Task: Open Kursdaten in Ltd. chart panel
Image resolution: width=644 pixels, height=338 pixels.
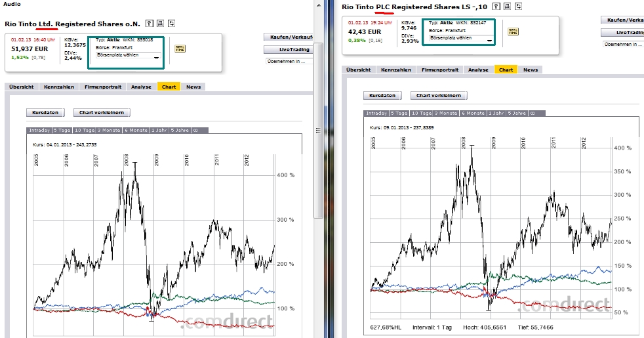Action: click(45, 112)
